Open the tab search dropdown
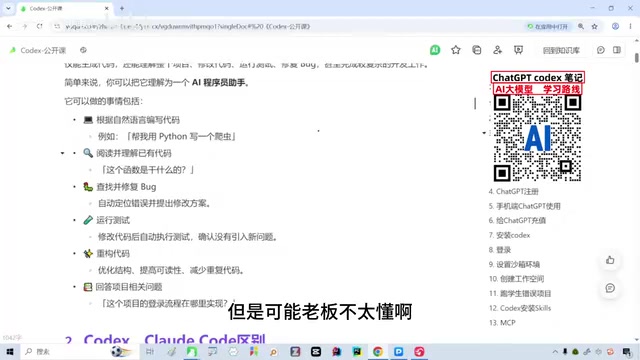This screenshot has width=640, height=360. [8, 8]
